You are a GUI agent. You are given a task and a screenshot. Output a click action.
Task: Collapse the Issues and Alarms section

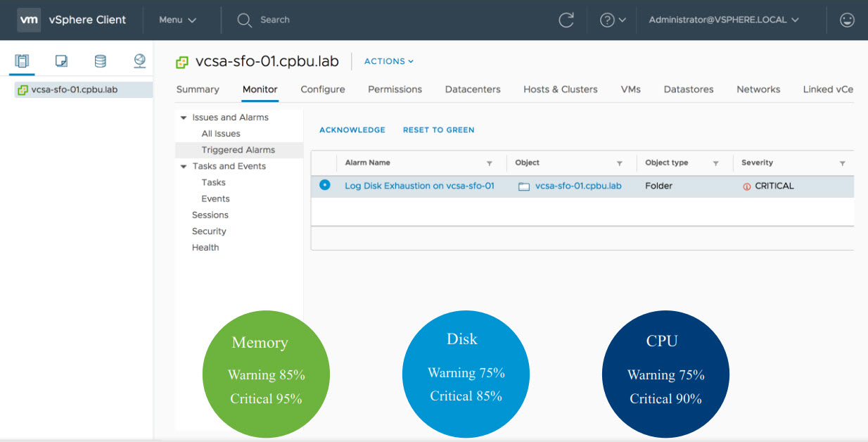pyautogui.click(x=184, y=118)
